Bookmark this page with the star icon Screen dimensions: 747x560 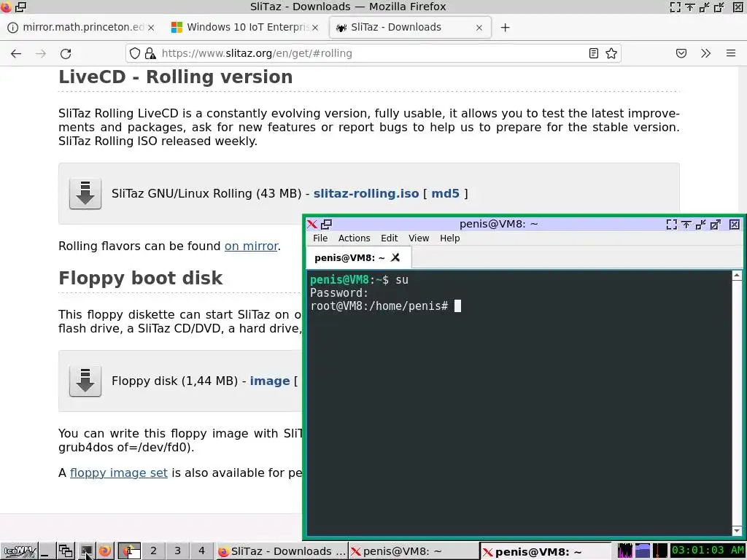pyautogui.click(x=611, y=53)
